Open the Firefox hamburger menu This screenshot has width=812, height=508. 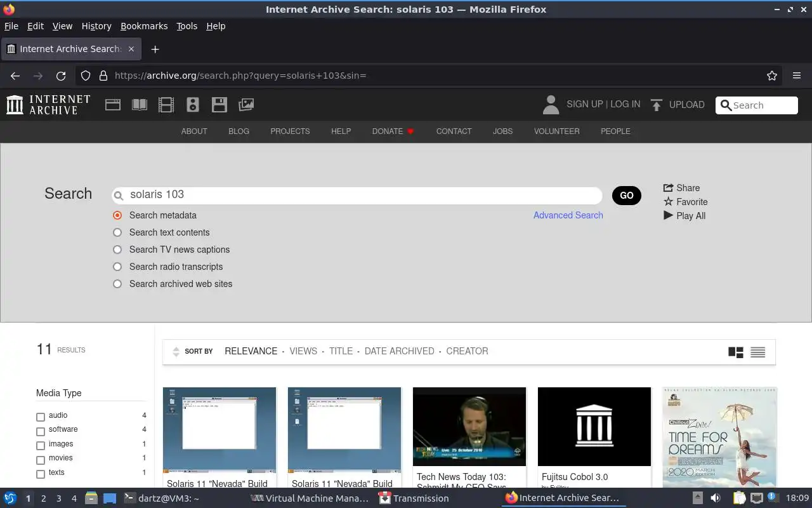point(797,76)
